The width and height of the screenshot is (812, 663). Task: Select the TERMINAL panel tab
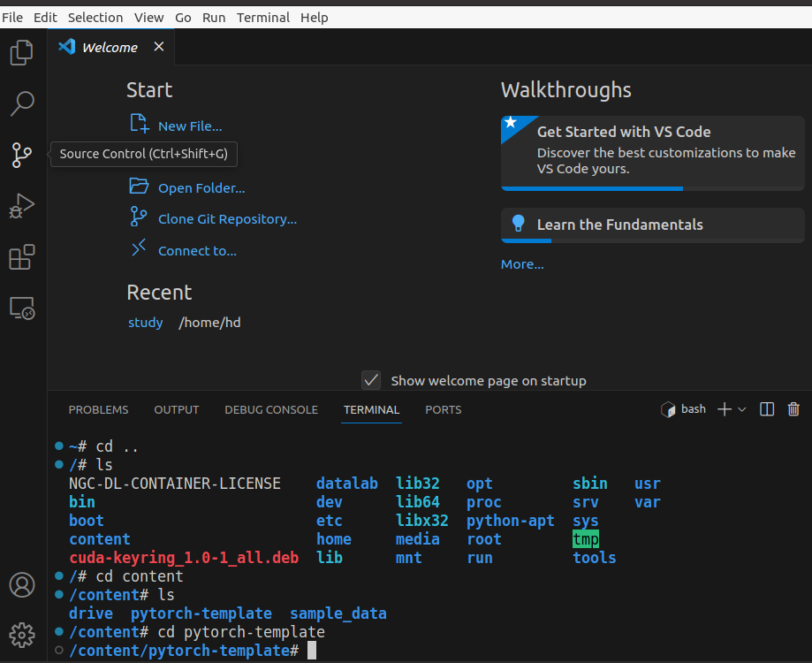[x=371, y=409]
